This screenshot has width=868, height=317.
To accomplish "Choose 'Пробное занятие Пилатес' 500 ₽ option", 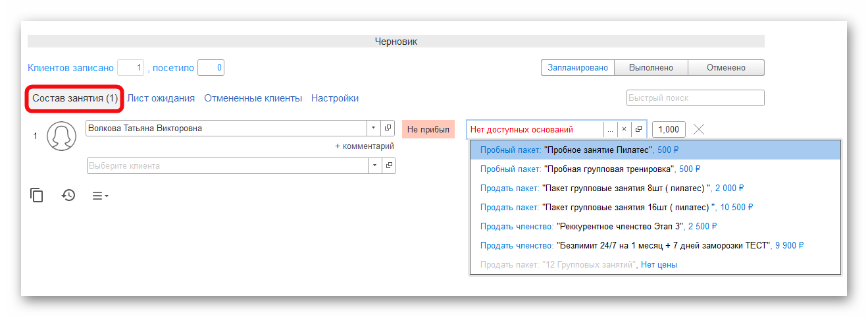I will click(655, 150).
